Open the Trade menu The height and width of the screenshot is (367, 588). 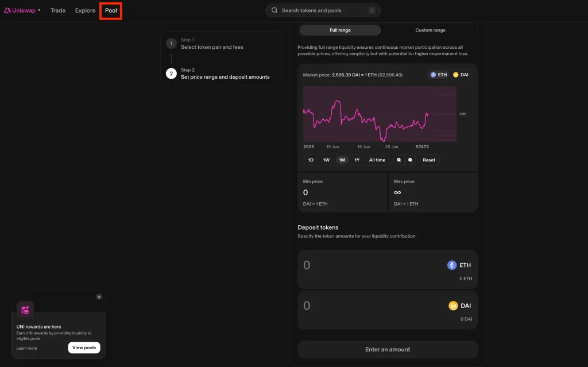(58, 10)
